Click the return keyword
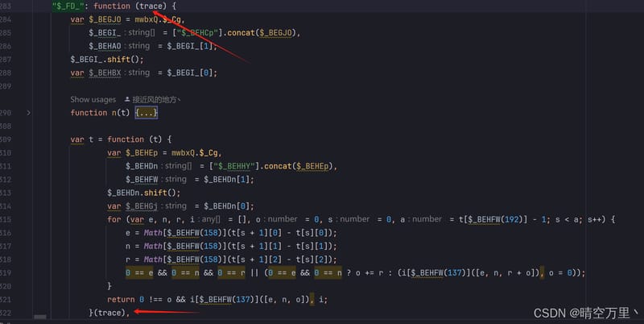 [x=121, y=300]
